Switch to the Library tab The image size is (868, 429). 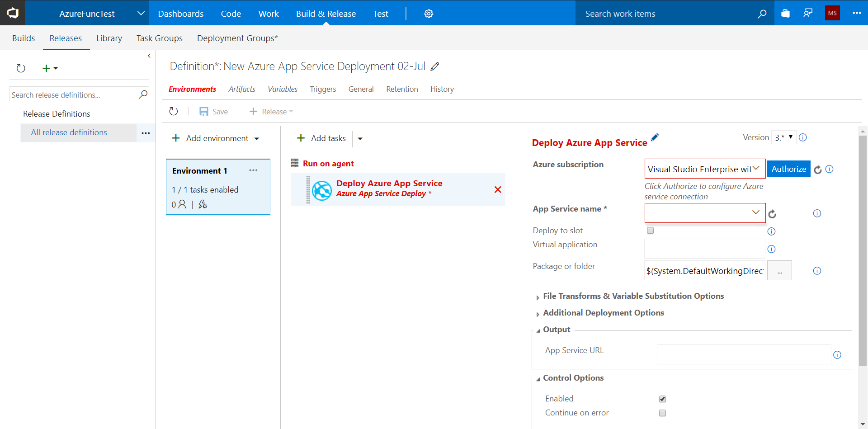(109, 38)
